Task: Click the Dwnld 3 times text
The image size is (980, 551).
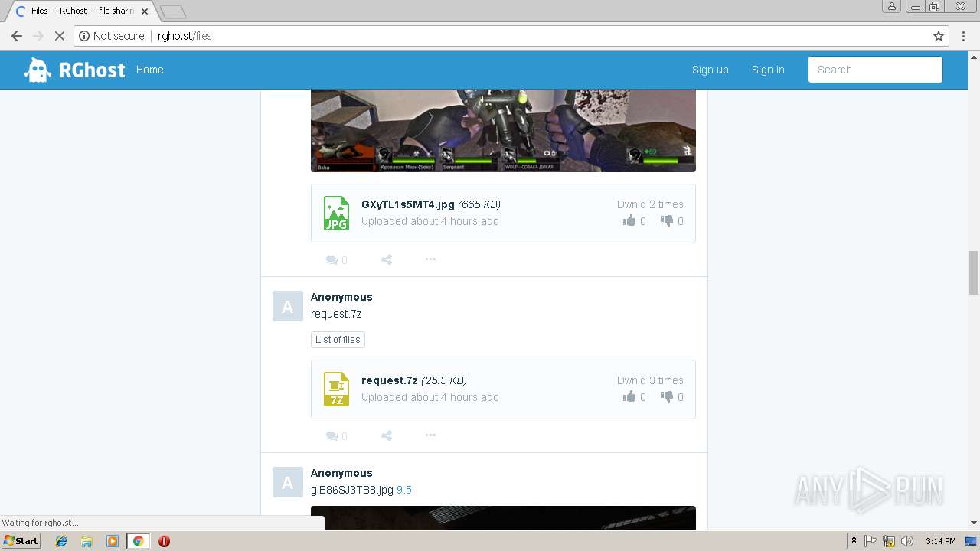Action: click(650, 380)
